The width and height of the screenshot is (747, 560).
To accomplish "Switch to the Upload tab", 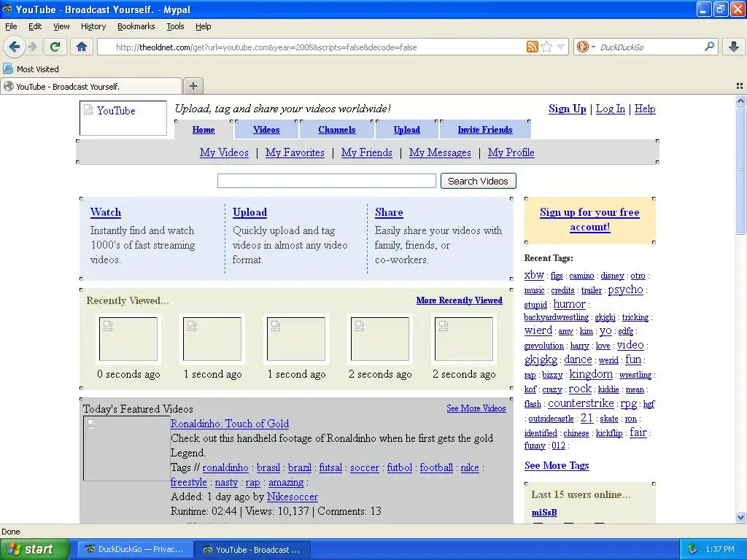I will click(407, 130).
